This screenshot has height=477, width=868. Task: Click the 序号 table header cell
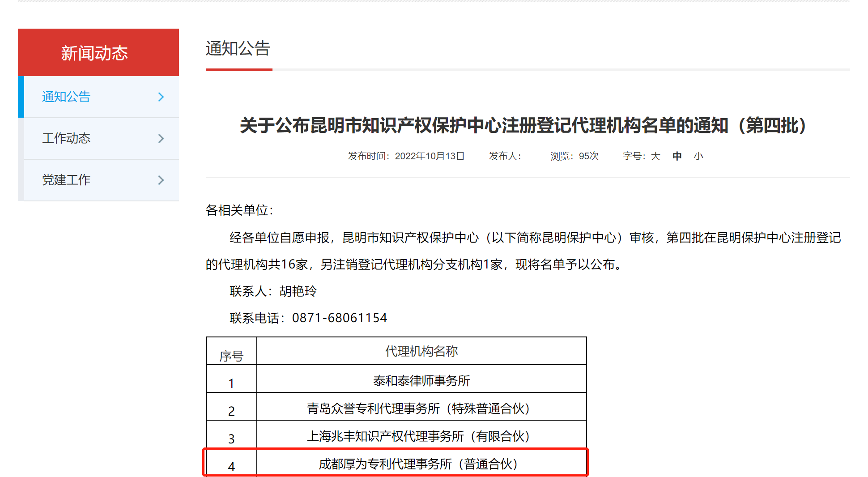[231, 352]
